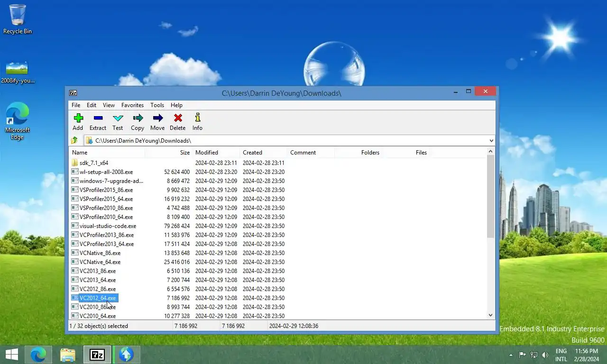Select VC2013_86.exe in the list
Viewport: 607px width, 364px height.
click(x=98, y=271)
